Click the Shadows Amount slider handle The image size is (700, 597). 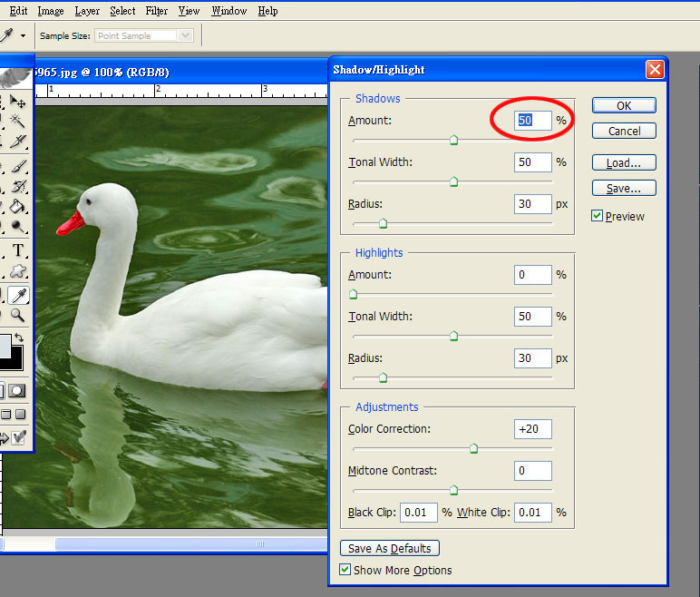453,140
